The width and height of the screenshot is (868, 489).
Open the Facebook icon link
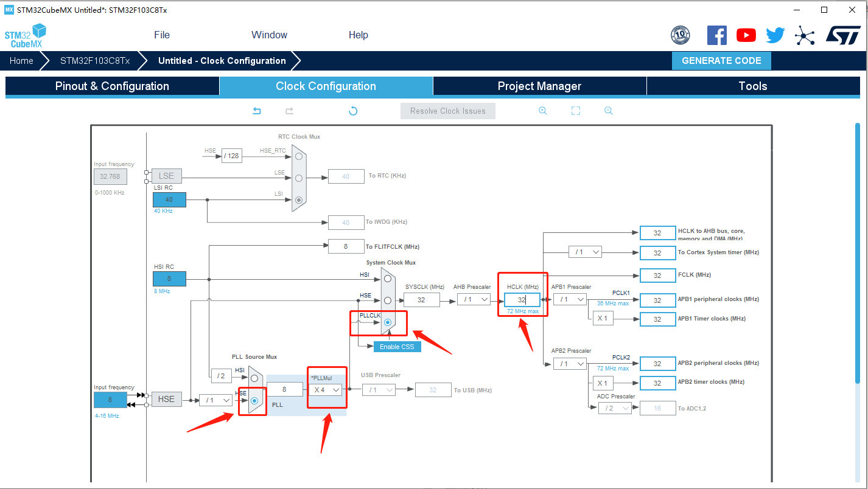[717, 35]
